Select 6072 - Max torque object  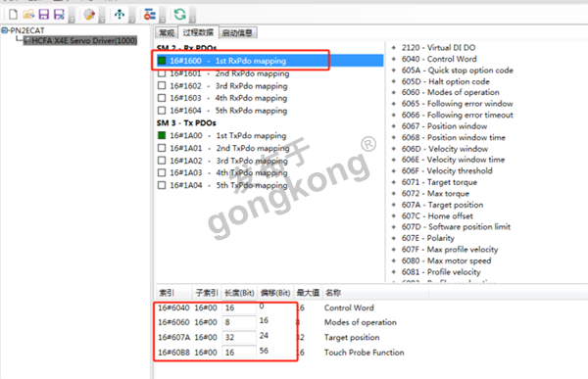(x=435, y=194)
